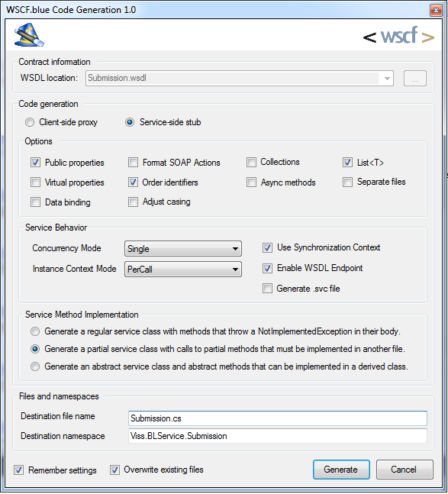Enable the Virtual properties checkbox

point(36,182)
